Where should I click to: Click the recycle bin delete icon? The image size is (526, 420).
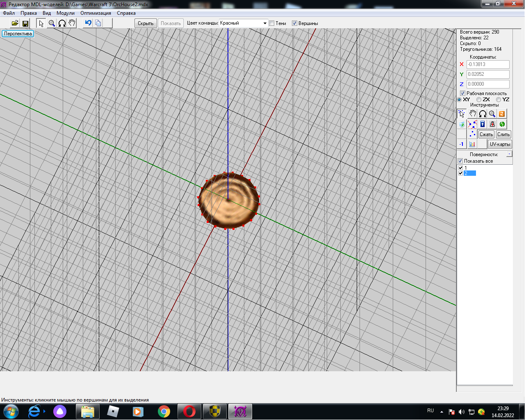pyautogui.click(x=462, y=124)
